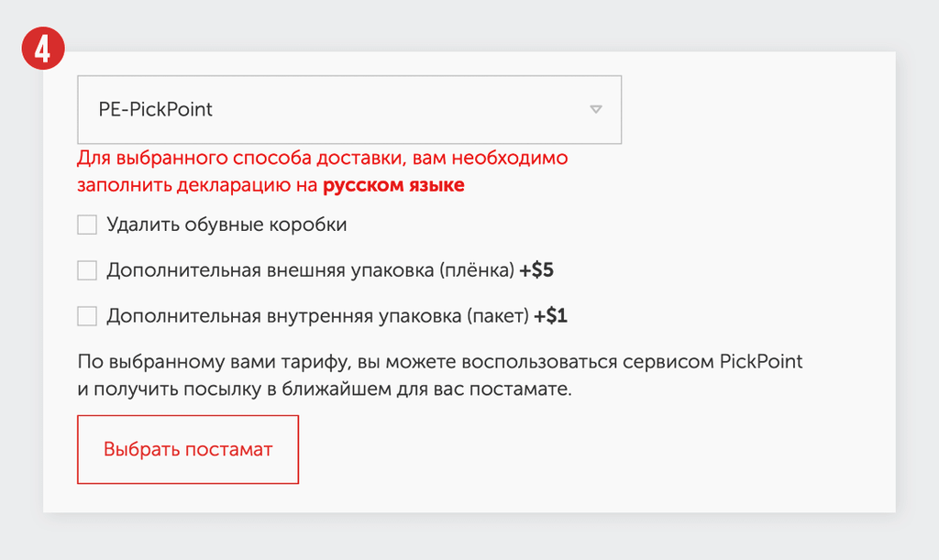This screenshot has width=939, height=560.
Task: Click the red step 4 badge
Action: coord(43,48)
